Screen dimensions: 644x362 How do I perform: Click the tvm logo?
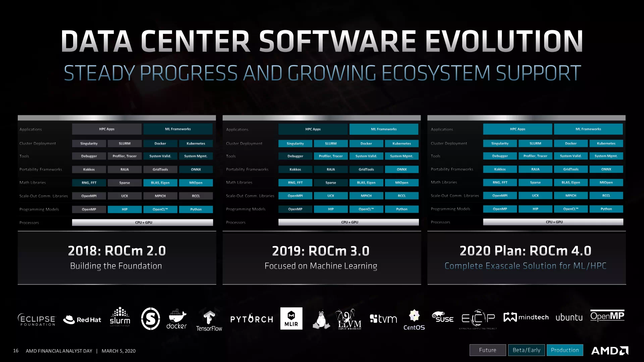click(383, 318)
